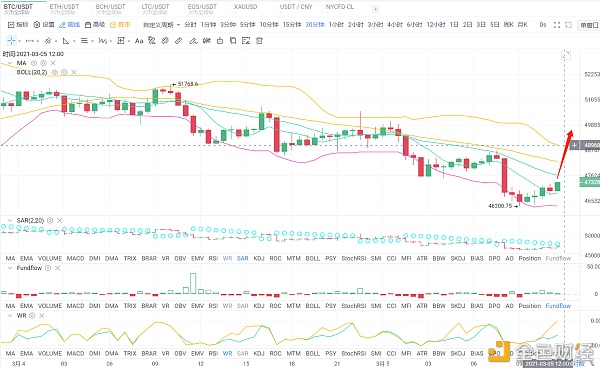This screenshot has height=368, width=600.
Task: Open dropdown arrow beside wave pattern tool
Action: 111,41
